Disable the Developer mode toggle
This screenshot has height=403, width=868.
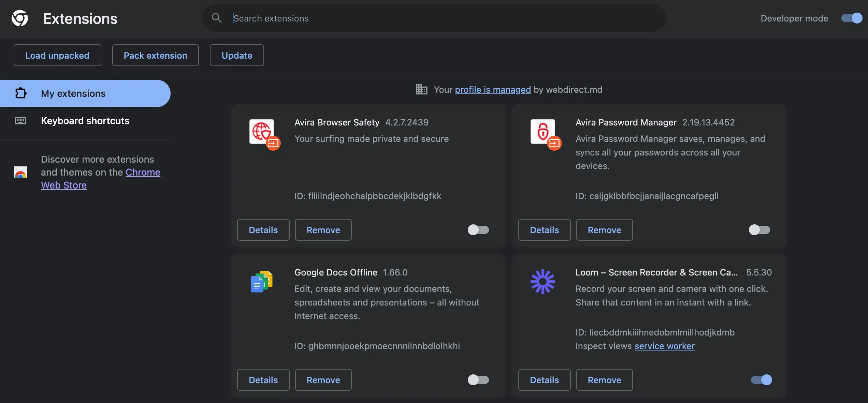[x=851, y=18]
